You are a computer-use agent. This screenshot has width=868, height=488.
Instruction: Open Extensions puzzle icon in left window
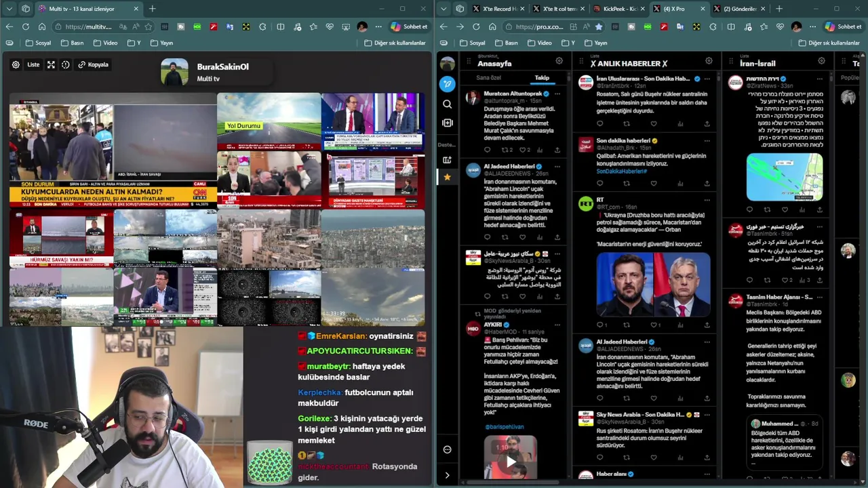coord(263,26)
